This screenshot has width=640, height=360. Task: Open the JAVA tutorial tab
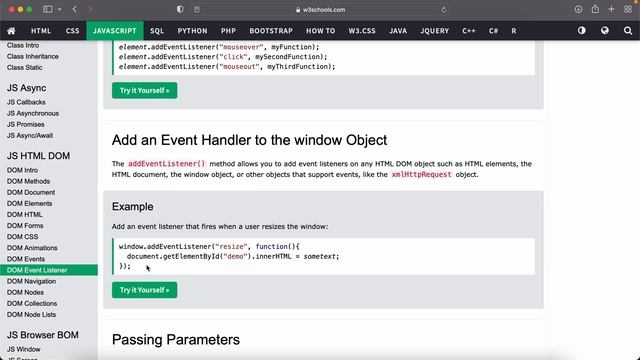tap(398, 31)
